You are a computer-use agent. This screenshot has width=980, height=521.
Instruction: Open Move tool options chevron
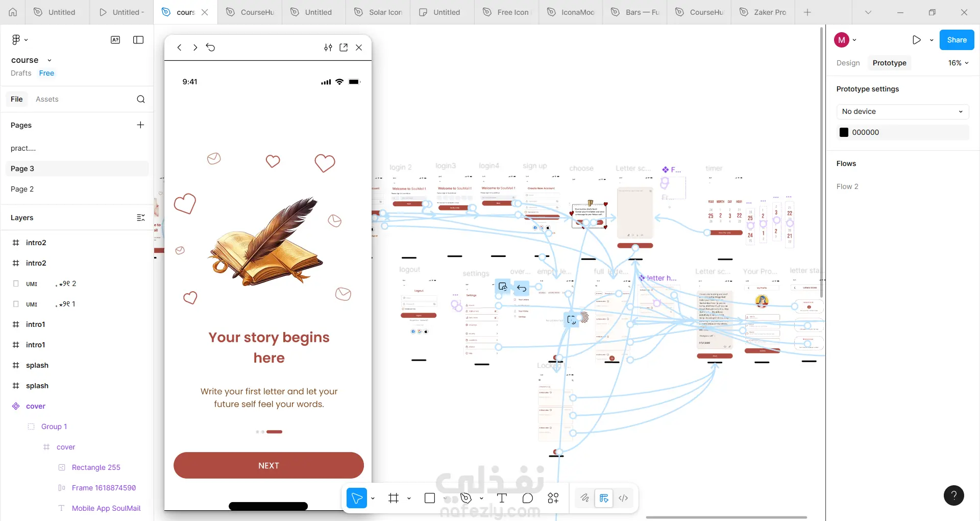[373, 498]
